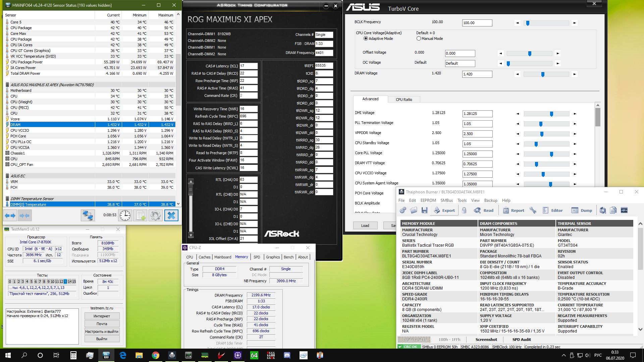
Task: Open HWiNFO sensor settings gear icon
Action: pyautogui.click(x=155, y=215)
